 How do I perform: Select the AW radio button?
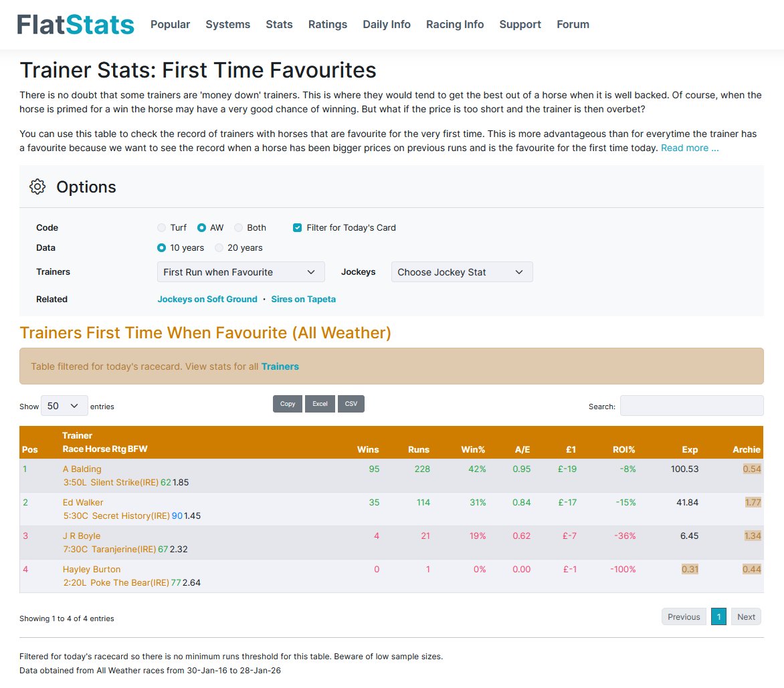pyautogui.click(x=201, y=228)
